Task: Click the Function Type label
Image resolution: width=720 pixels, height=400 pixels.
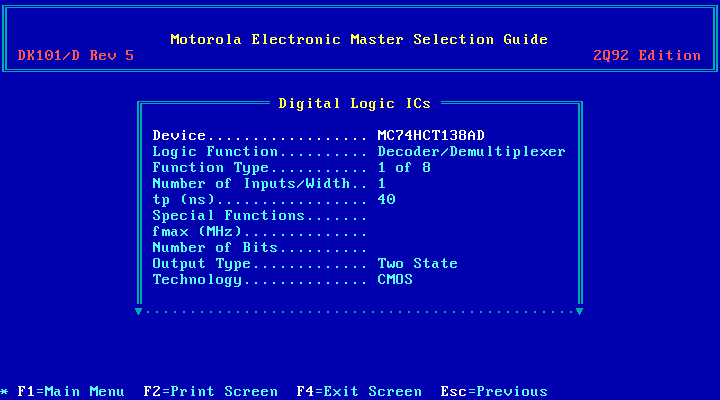Action: pyautogui.click(x=210, y=168)
